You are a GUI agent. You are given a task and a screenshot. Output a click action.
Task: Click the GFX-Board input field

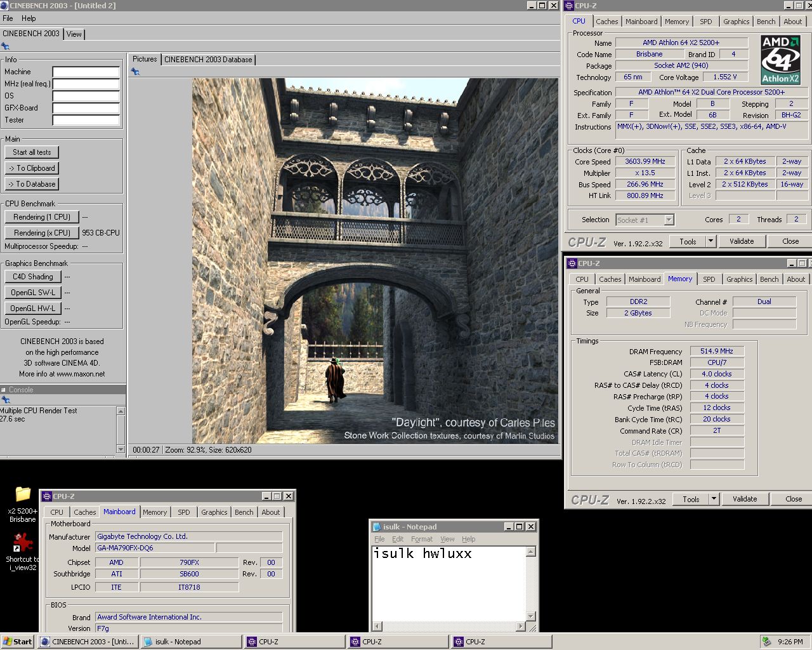[x=86, y=108]
